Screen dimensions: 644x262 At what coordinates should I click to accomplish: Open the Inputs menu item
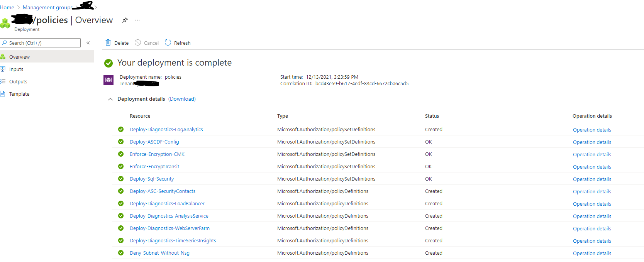[x=47, y=69]
